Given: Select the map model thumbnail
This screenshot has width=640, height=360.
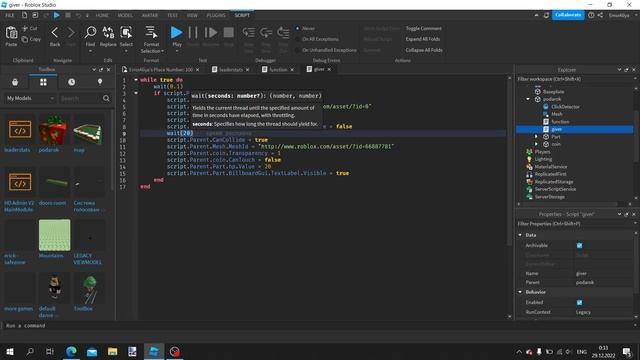Looking at the screenshot, I should click(87, 131).
